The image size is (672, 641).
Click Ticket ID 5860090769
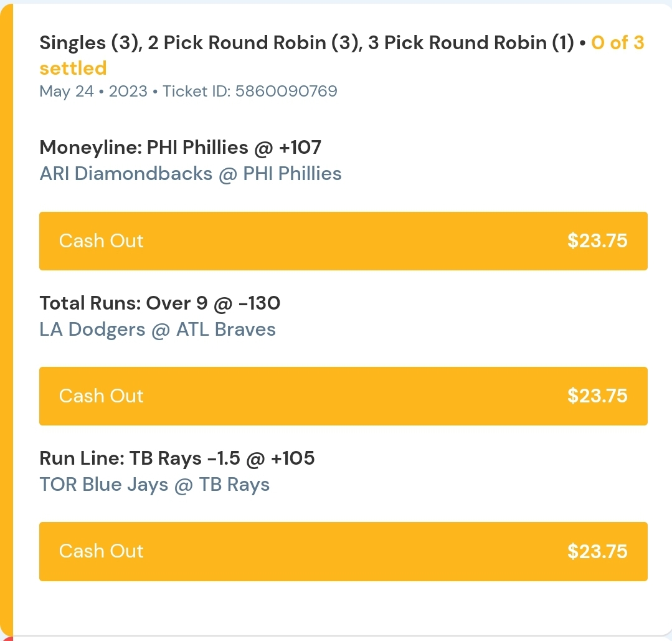[x=250, y=92]
